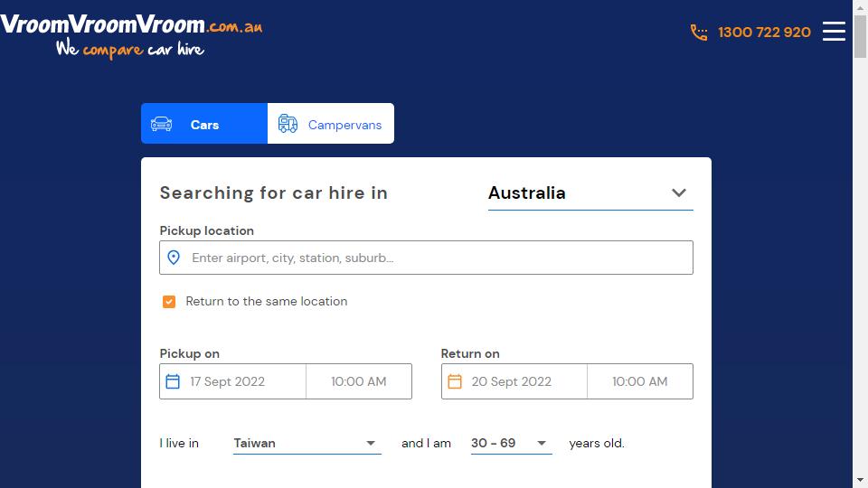Click the location pin icon
The image size is (868, 488).
174,258
